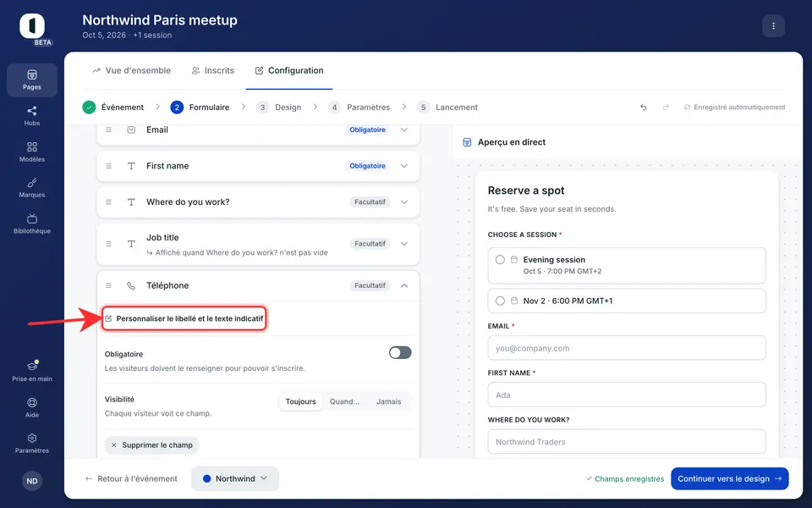The width and height of the screenshot is (812, 508).
Task: Open Bibliothèque in the sidebar
Action: [x=31, y=224]
